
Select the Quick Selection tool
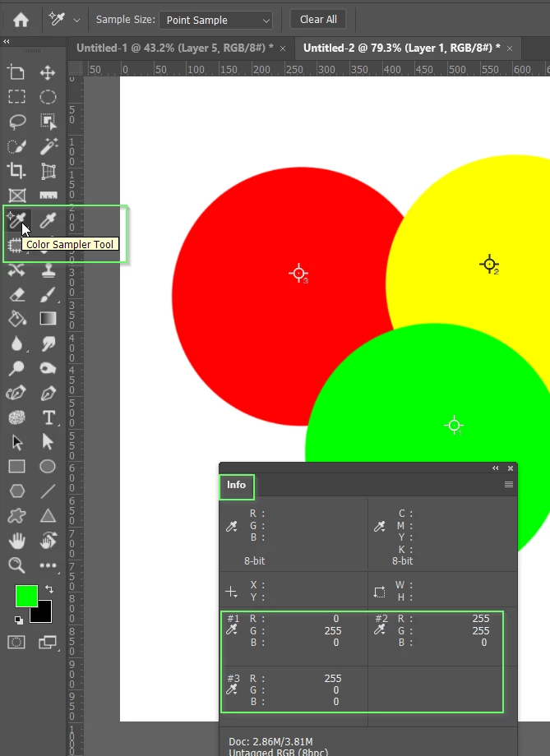point(17,146)
